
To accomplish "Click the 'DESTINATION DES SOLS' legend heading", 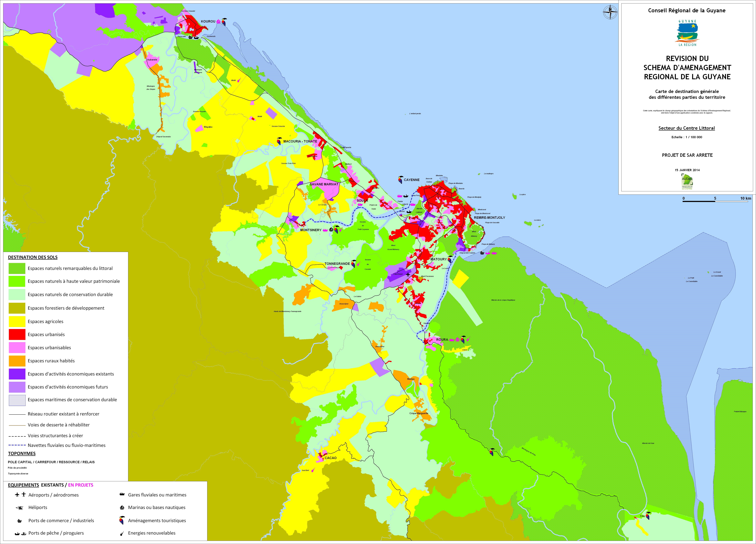I will click(33, 257).
